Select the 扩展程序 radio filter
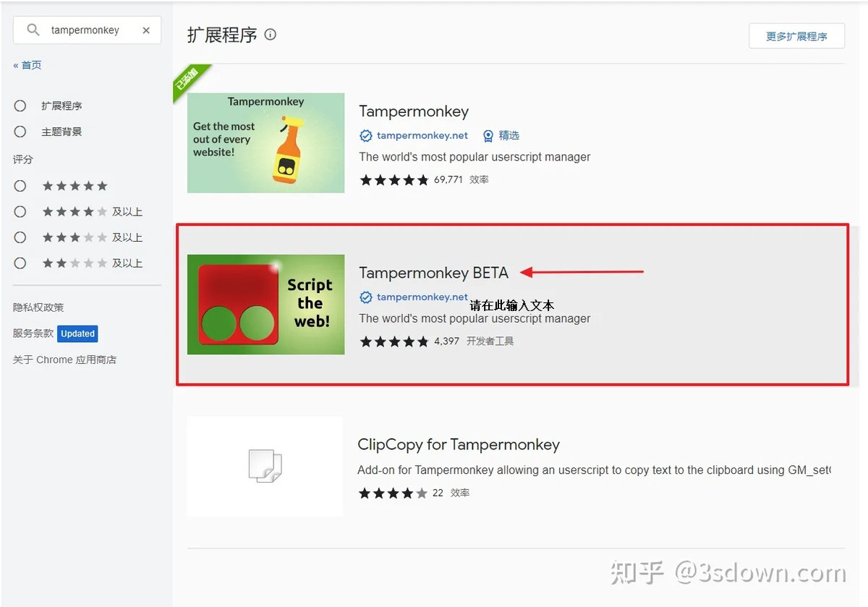 [20, 106]
